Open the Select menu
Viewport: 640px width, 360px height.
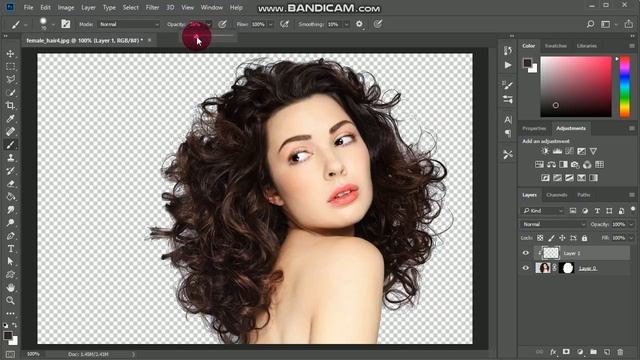coord(131,7)
